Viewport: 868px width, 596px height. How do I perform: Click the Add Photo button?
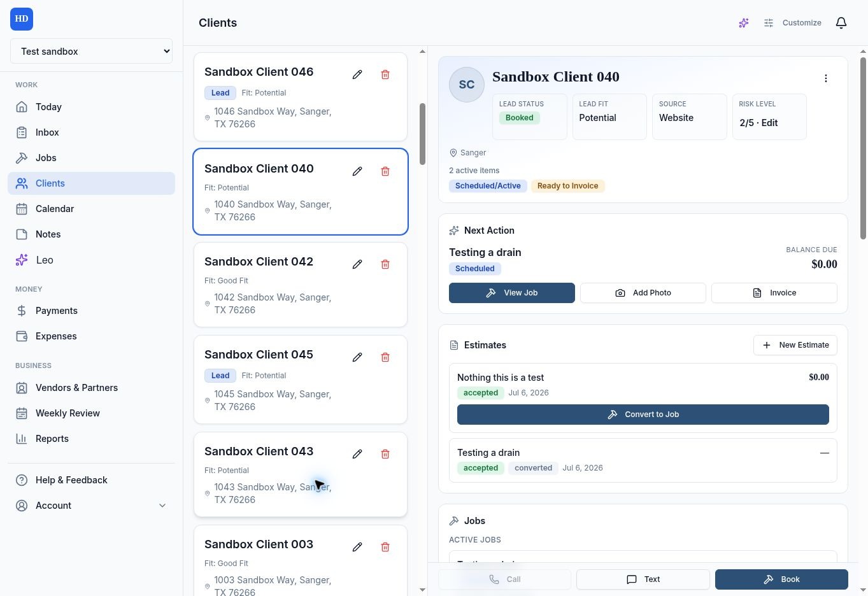tap(643, 293)
